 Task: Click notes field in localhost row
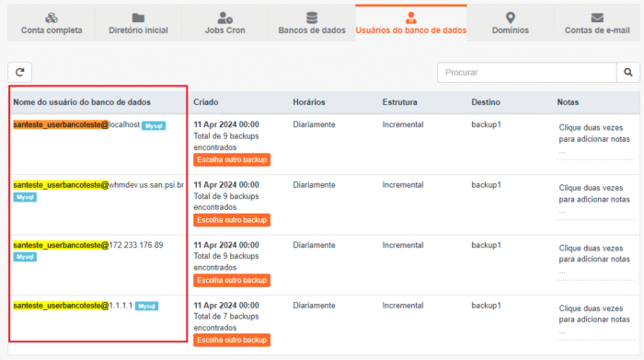click(x=595, y=140)
